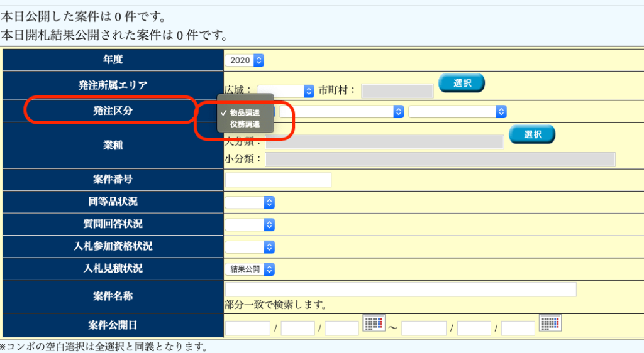Open the 入札見積状況 dropdown set to 結果公開
The image size is (644, 353).
(x=250, y=269)
